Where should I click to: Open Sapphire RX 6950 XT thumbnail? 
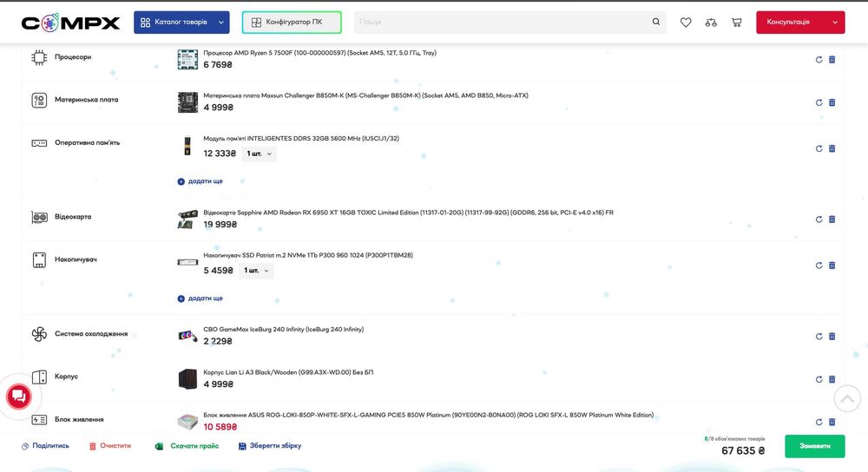(x=187, y=220)
